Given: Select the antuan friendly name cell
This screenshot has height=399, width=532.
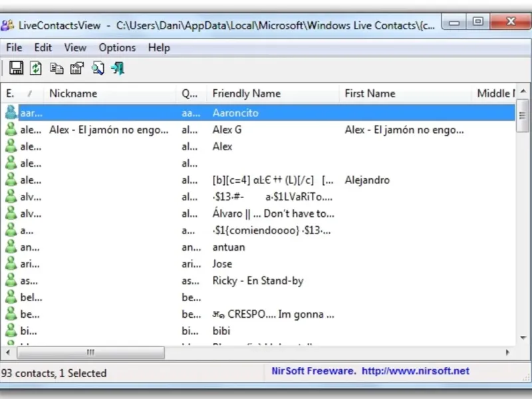Looking at the screenshot, I should [x=229, y=247].
